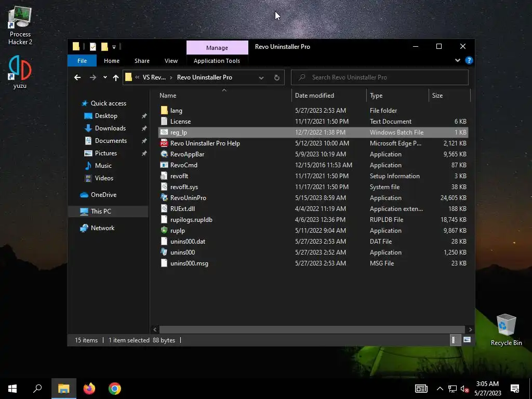Click the License text document icon
This screenshot has height=399, width=532.
pos(164,121)
